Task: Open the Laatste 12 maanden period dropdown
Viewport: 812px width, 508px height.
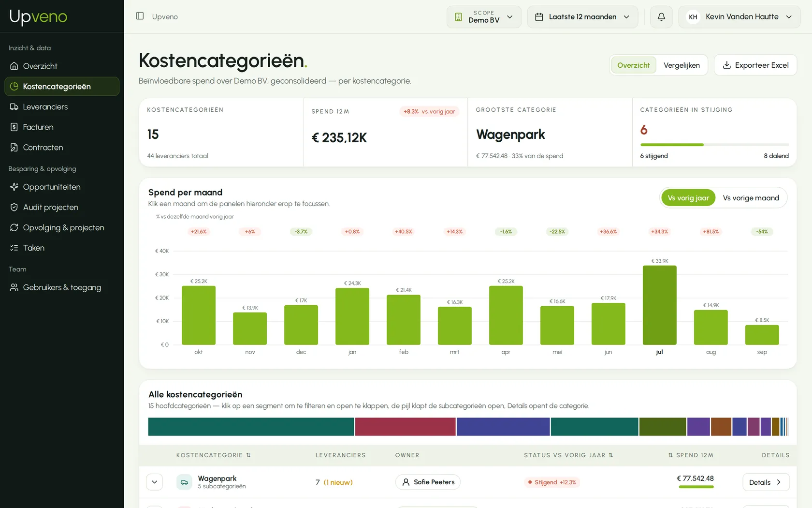Action: [x=582, y=17]
